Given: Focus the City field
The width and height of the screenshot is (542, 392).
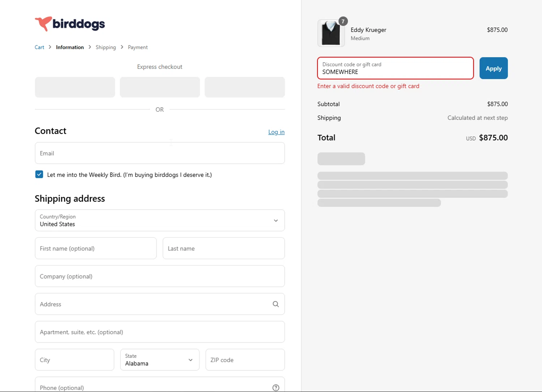Looking at the screenshot, I should (x=74, y=360).
